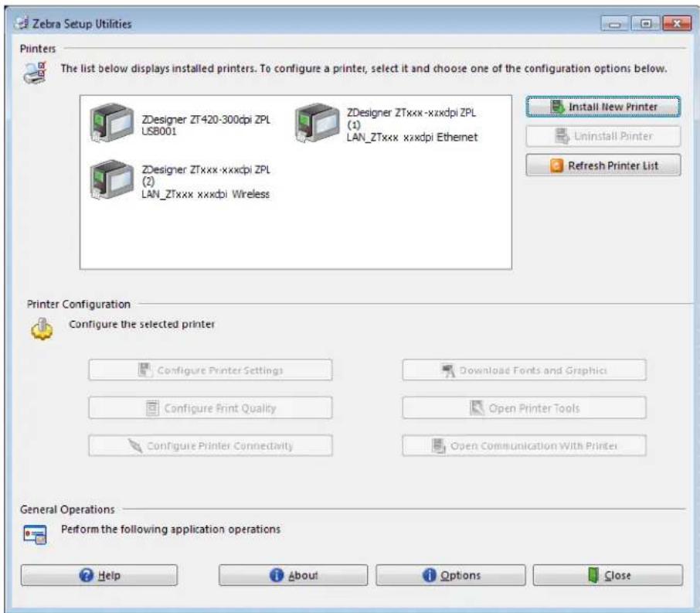Screen dimensions: 700x613
Task: Click Open Communication With Printer
Action: pos(524,445)
